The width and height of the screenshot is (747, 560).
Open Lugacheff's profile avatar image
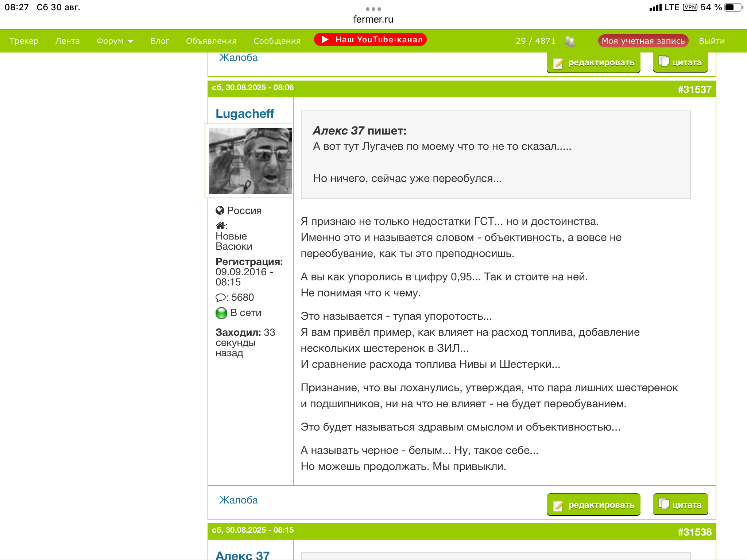coord(250,161)
